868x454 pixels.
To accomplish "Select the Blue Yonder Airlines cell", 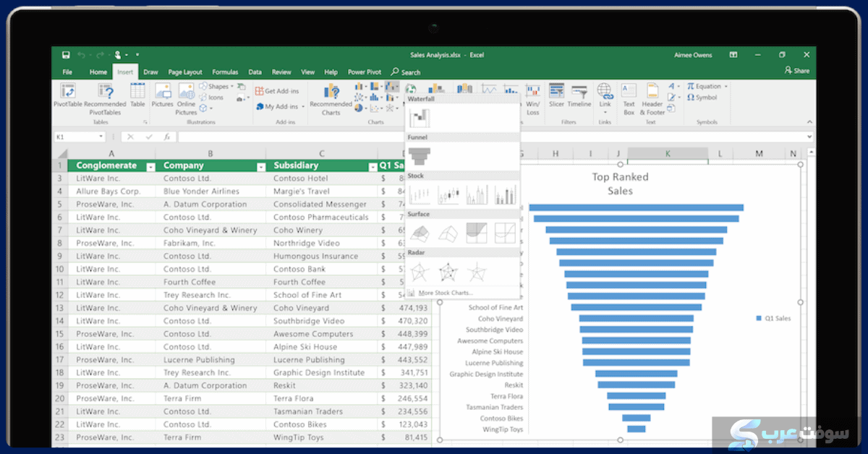I will [210, 192].
